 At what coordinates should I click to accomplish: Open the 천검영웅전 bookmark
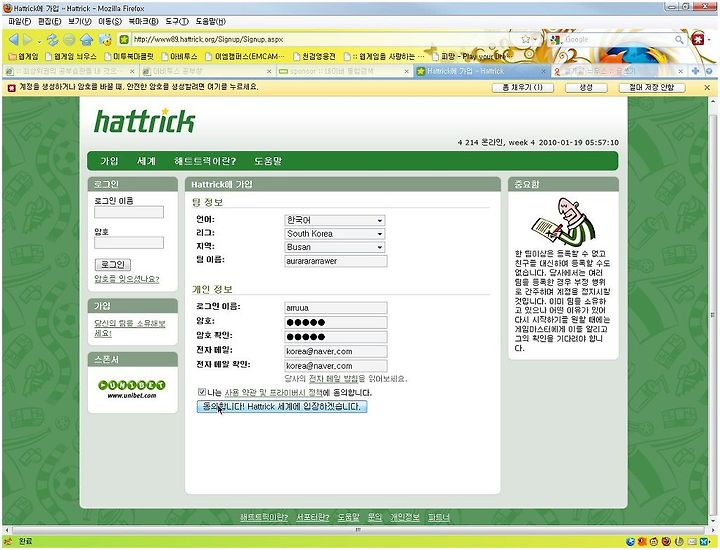coord(315,56)
